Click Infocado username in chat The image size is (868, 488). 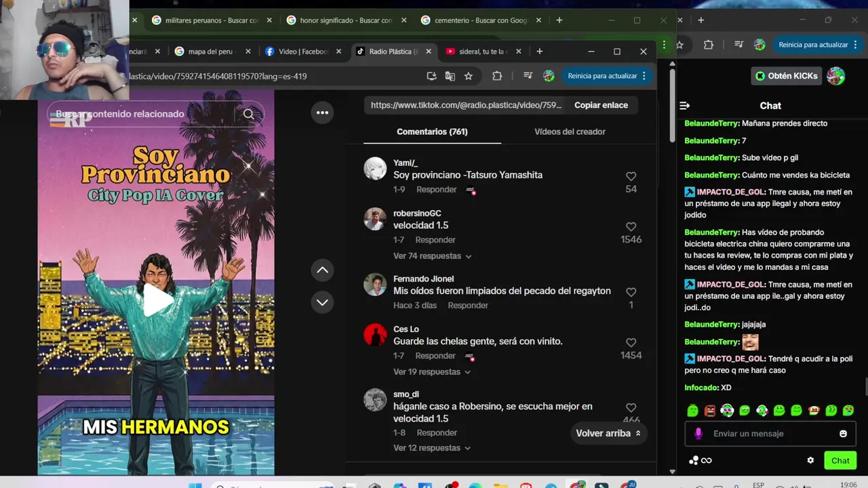pyautogui.click(x=701, y=388)
